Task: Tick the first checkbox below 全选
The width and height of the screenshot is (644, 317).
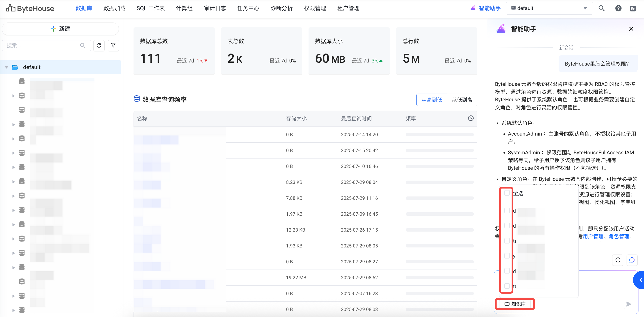Action: tap(507, 210)
